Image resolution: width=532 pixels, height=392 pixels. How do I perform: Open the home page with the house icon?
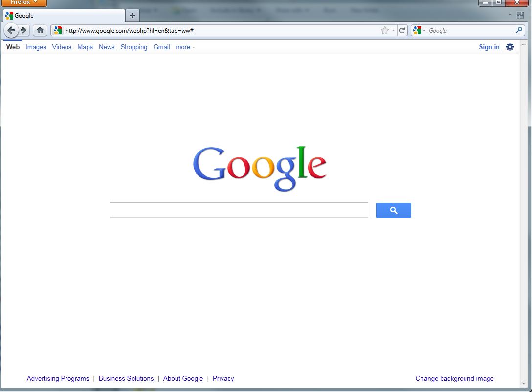[40, 30]
